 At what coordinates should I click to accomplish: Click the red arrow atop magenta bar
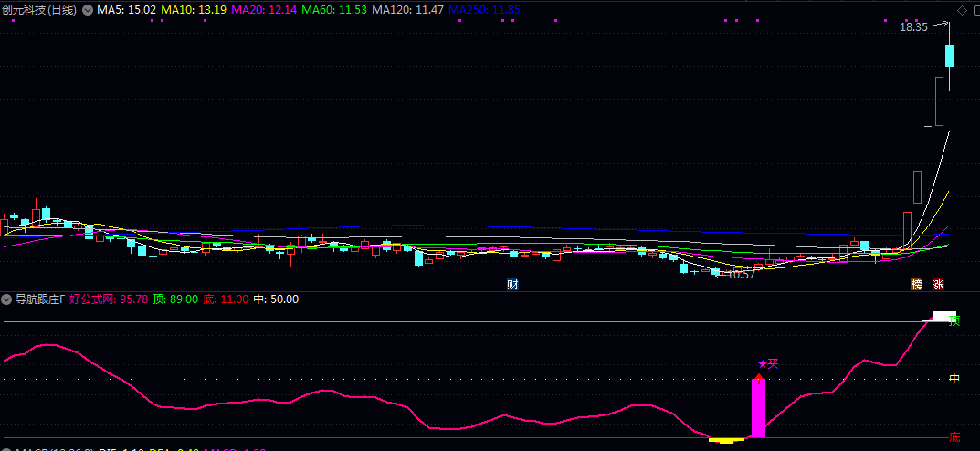tap(758, 376)
